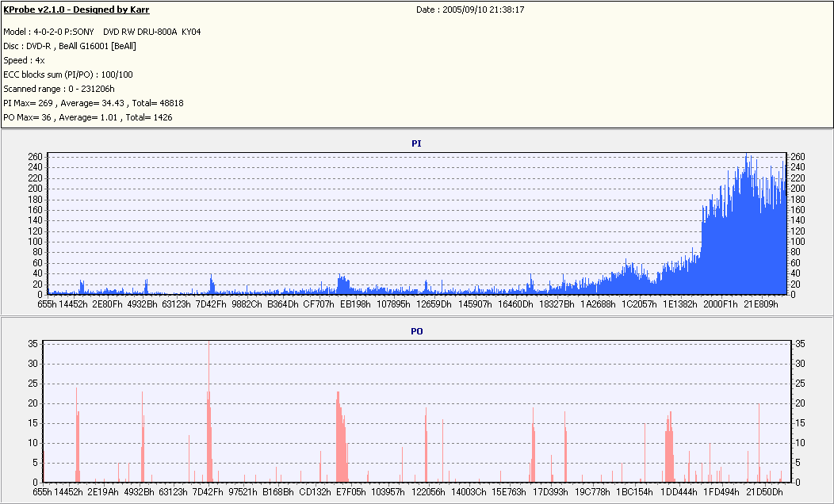Click the KProbe v2.1.0 title heading
Image resolution: width=834 pixels, height=504 pixels.
[77, 10]
